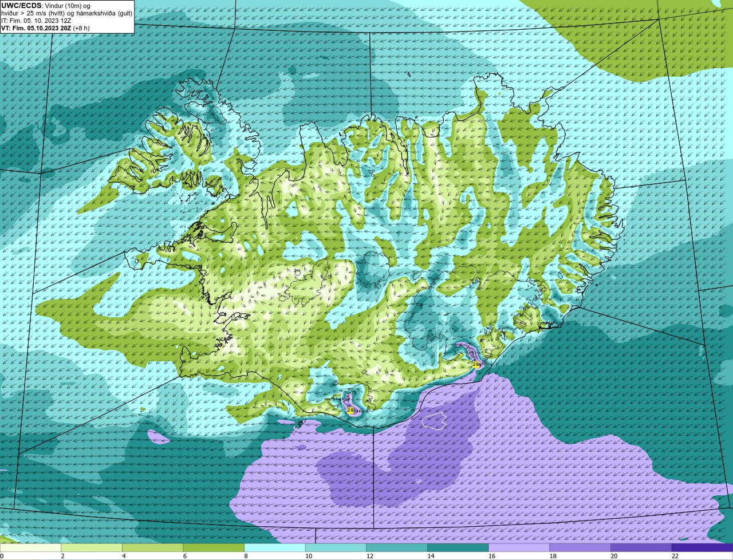Pick the 4–6 m/s green legend swatch
This screenshot has width=733, height=560.
[152, 548]
